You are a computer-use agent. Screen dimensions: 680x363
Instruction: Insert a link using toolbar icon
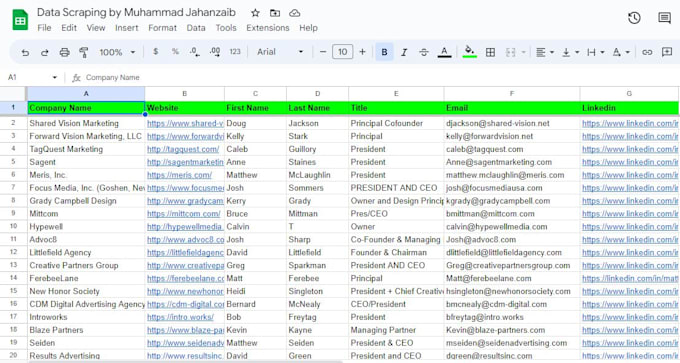[647, 52]
